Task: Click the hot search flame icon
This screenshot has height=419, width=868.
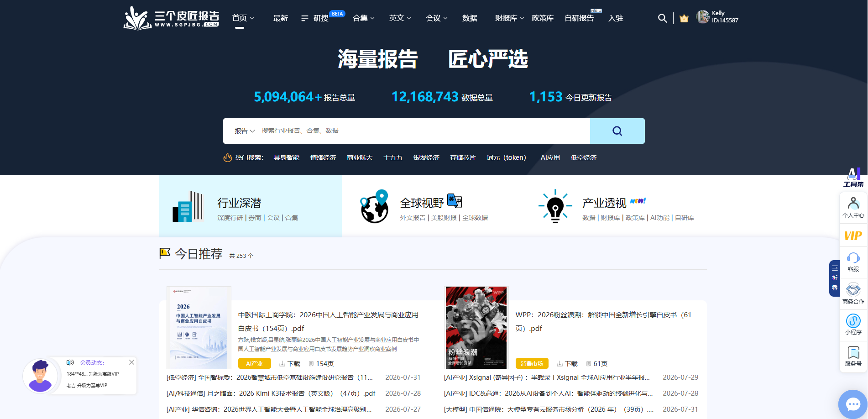Action: pyautogui.click(x=227, y=157)
